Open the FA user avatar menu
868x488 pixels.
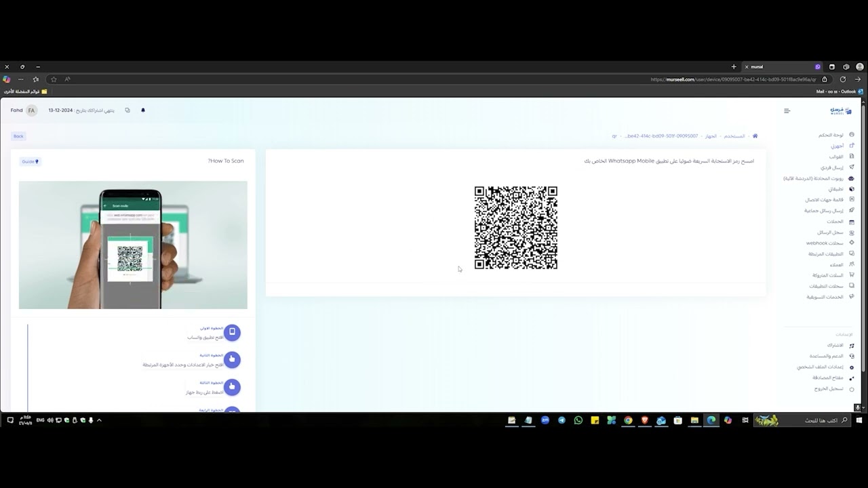[x=31, y=110]
